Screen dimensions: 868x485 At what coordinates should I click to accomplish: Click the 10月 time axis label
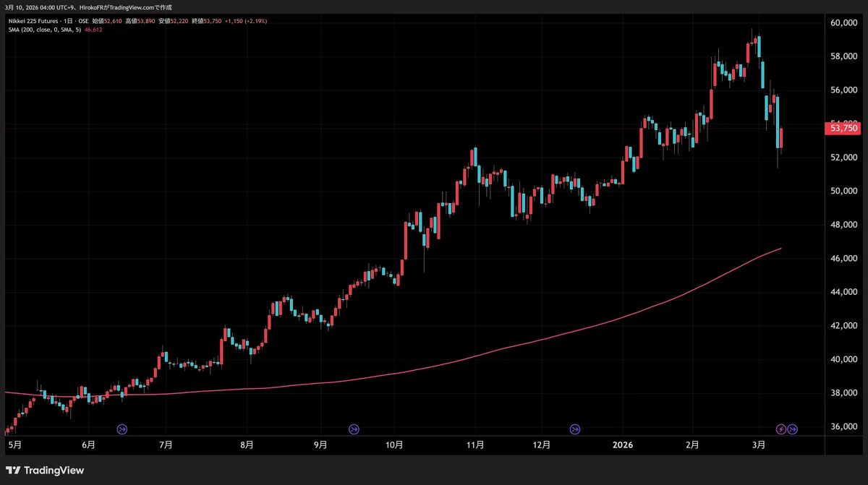click(394, 445)
